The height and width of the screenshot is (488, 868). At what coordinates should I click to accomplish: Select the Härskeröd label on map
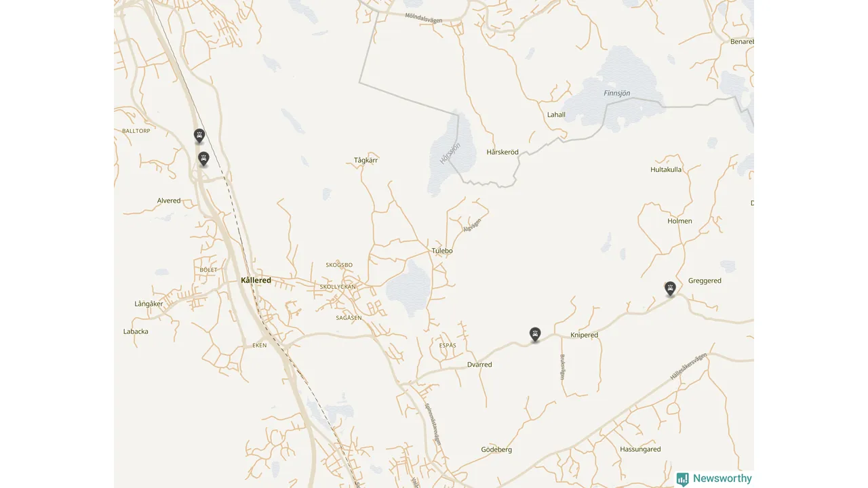502,152
